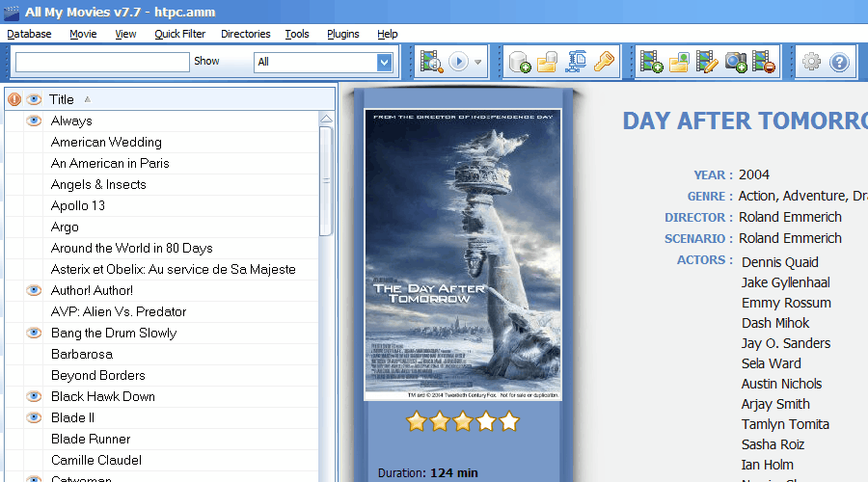Select Apollo 13 in the list
This screenshot has width=868, height=482.
coord(78,206)
